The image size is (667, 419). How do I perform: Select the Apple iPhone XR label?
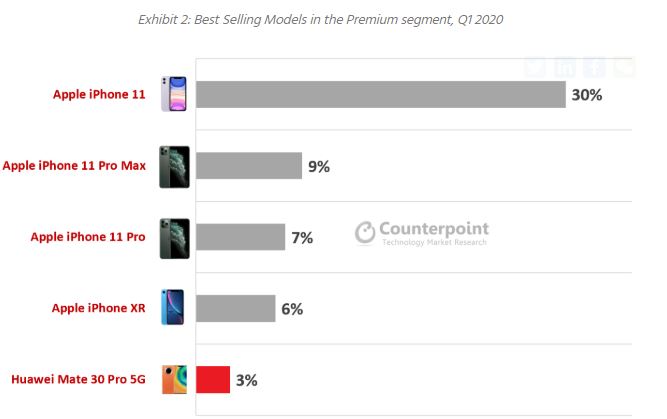pyautogui.click(x=98, y=308)
